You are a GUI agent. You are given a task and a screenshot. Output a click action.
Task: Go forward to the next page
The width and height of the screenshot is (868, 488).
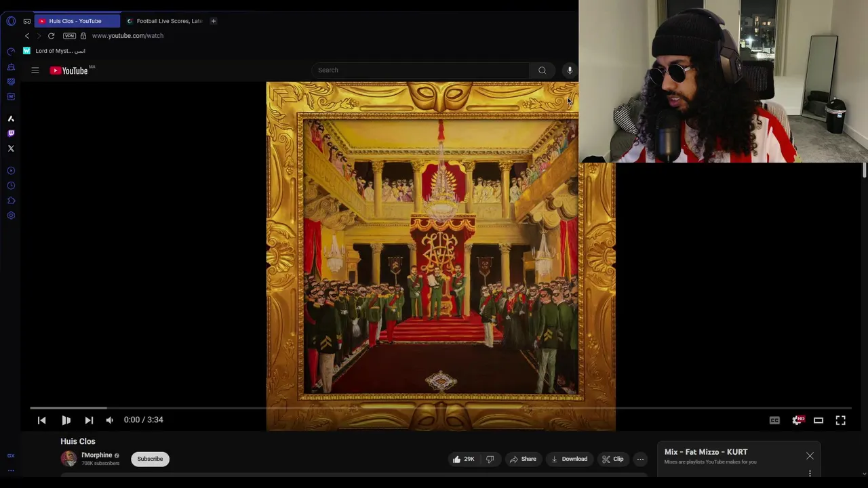pos(39,36)
